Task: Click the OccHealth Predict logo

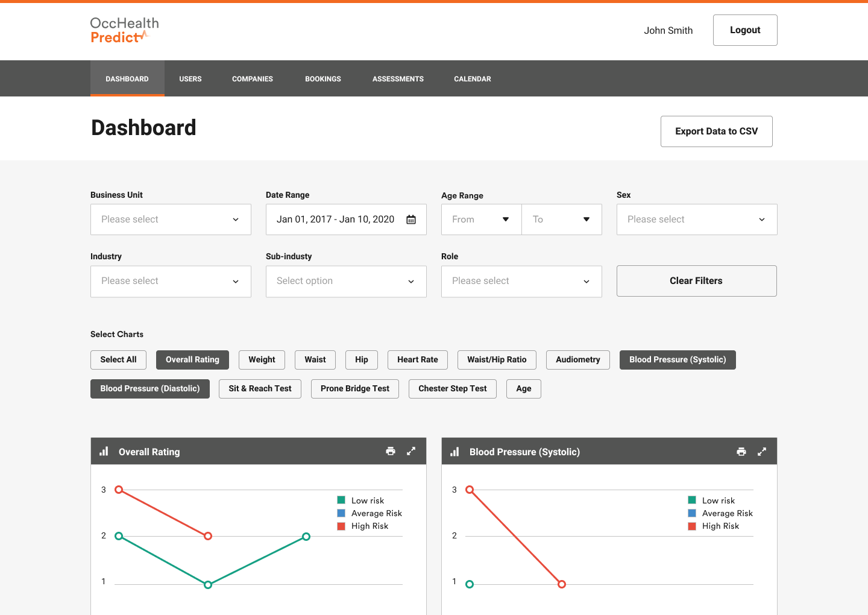Action: (124, 30)
